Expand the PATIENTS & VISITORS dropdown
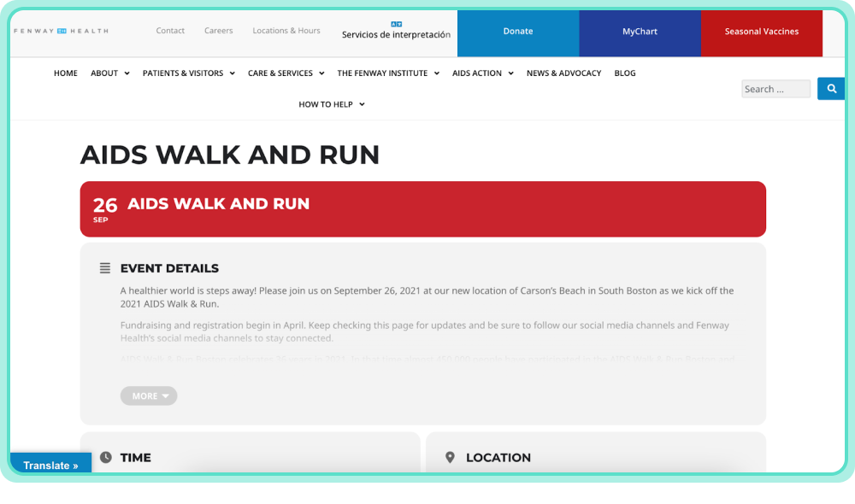The image size is (855, 504). (x=189, y=73)
